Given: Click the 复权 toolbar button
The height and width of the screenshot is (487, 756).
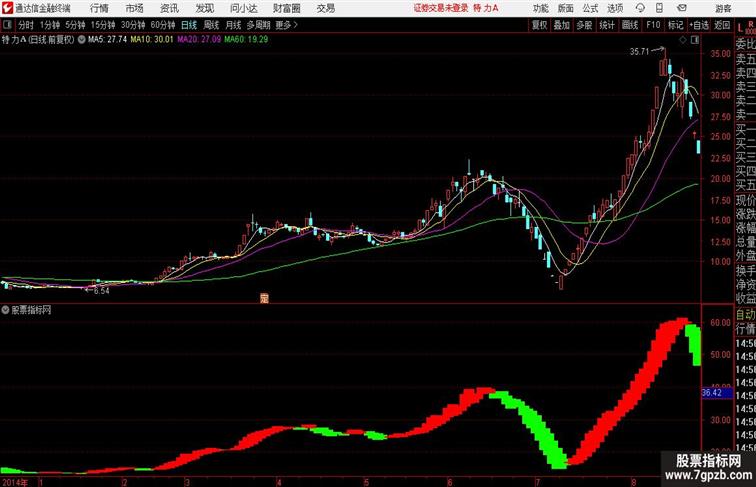Looking at the screenshot, I should click(540, 25).
